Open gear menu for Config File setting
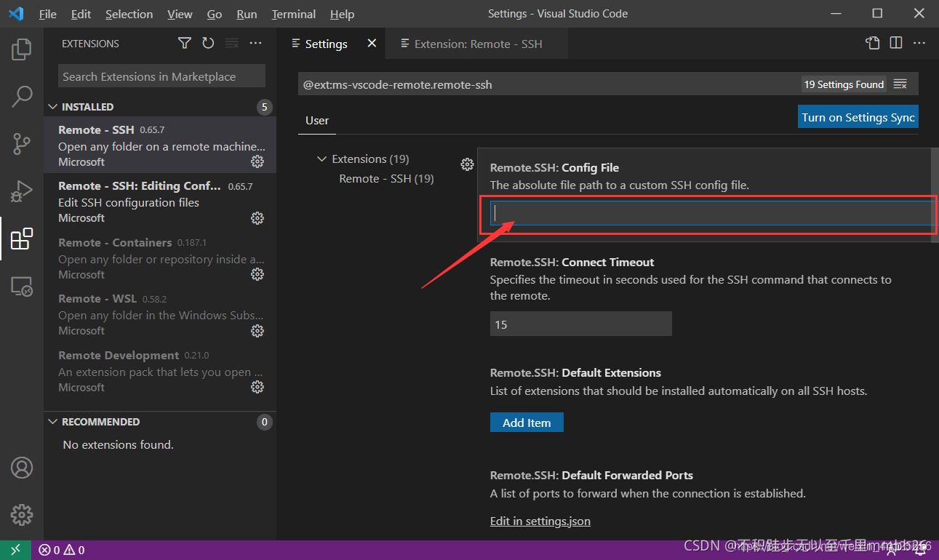The width and height of the screenshot is (939, 560). pos(467,164)
